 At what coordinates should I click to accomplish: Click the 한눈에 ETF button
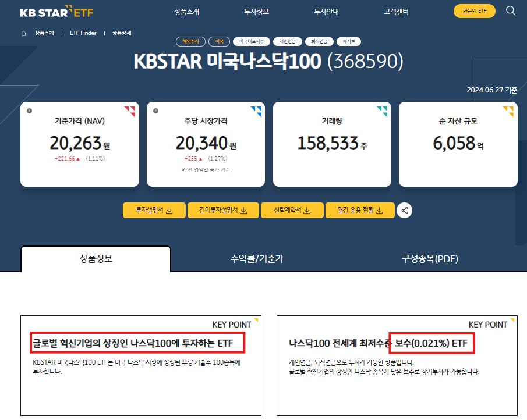[x=475, y=11]
